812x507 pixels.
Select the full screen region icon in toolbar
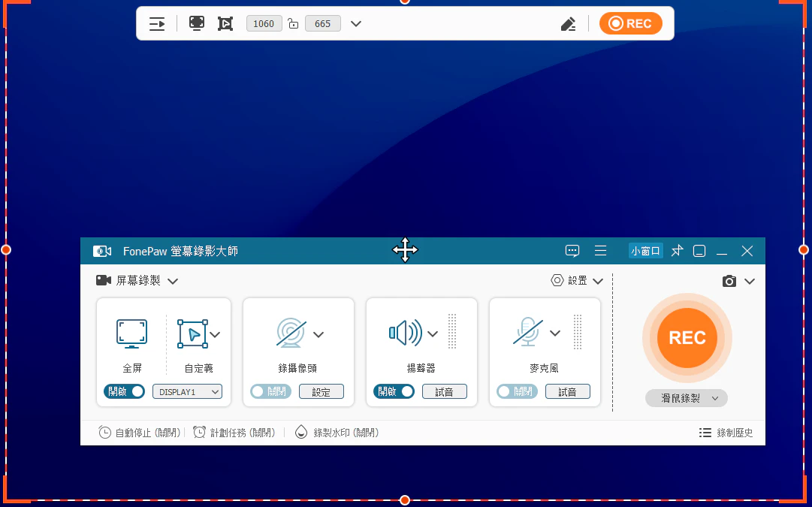[x=196, y=23]
